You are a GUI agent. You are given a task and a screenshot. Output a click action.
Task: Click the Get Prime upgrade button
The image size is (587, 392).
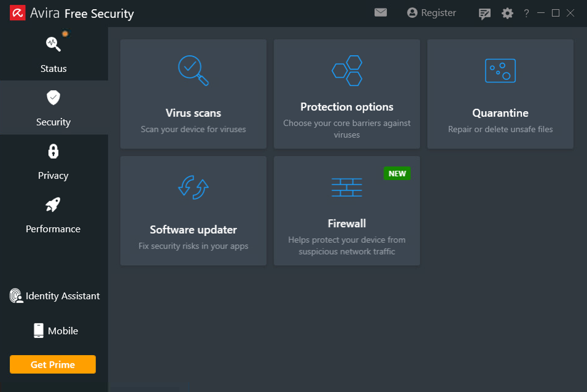coord(52,364)
